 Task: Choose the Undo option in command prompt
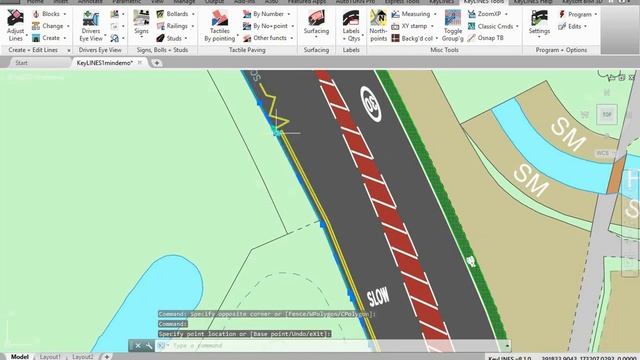(300, 334)
